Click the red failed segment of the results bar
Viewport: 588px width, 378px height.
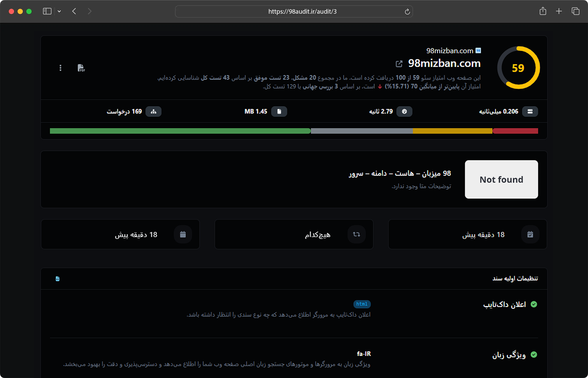(x=515, y=131)
